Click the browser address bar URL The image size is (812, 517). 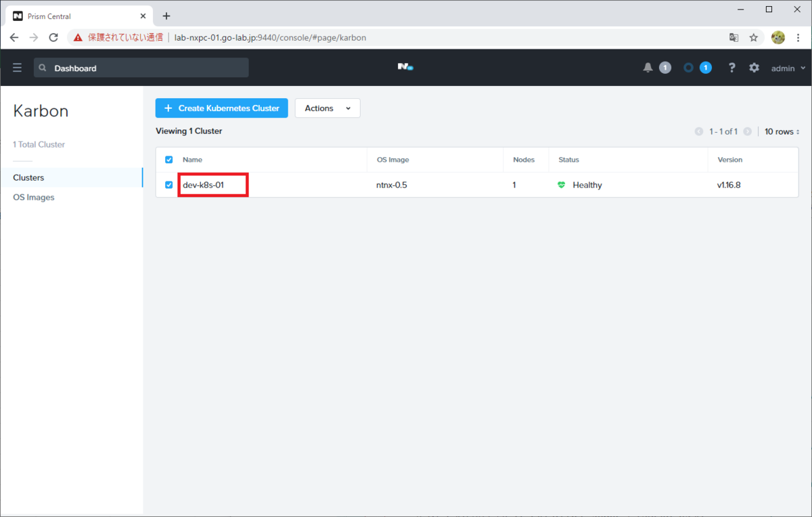pos(270,37)
